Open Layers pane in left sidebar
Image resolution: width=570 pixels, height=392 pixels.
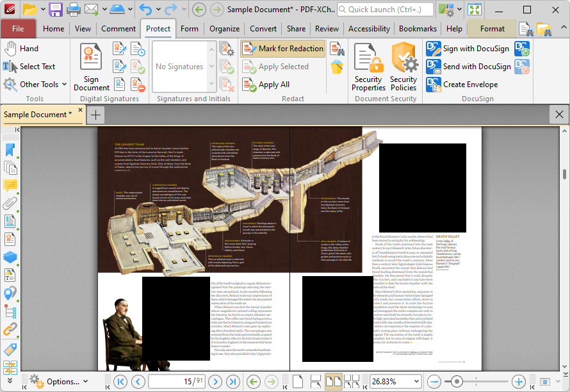[x=10, y=257]
